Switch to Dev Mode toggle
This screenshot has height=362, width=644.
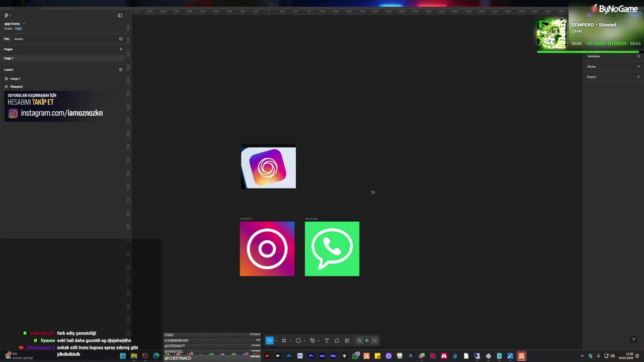[x=374, y=340]
